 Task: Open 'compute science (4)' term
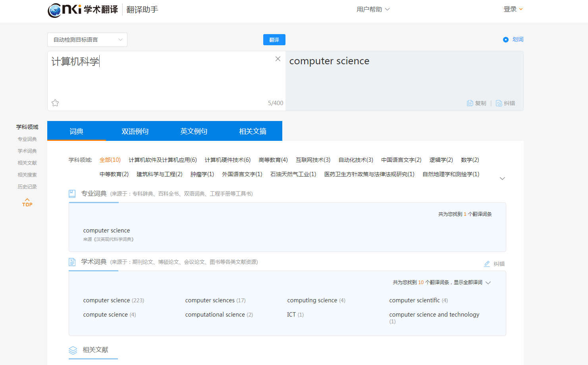(110, 315)
